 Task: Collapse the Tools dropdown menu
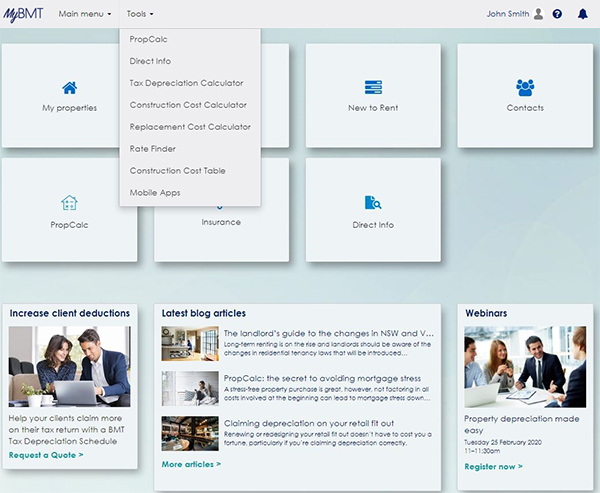pyautogui.click(x=140, y=14)
